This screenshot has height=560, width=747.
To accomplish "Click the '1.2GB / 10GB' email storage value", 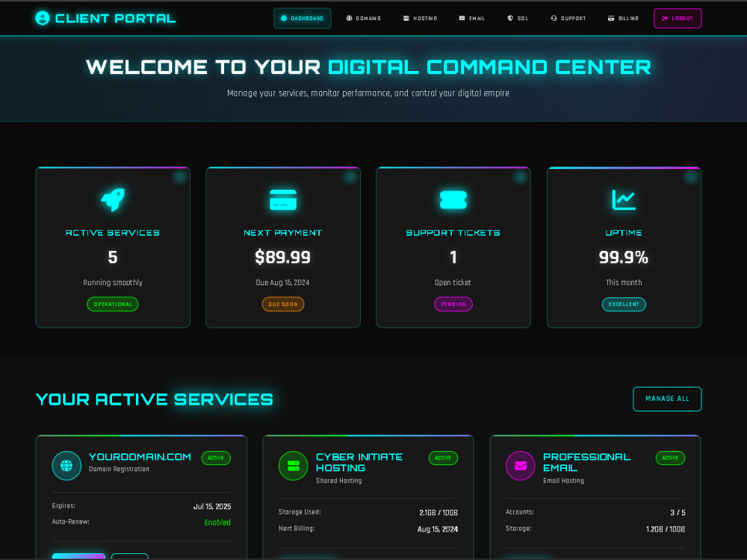I will click(x=665, y=529).
